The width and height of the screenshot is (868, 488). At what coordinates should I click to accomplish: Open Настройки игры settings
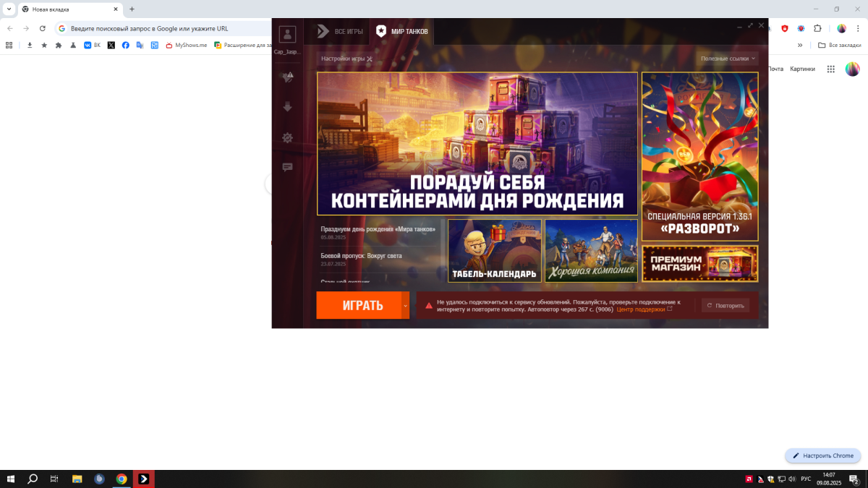346,59
